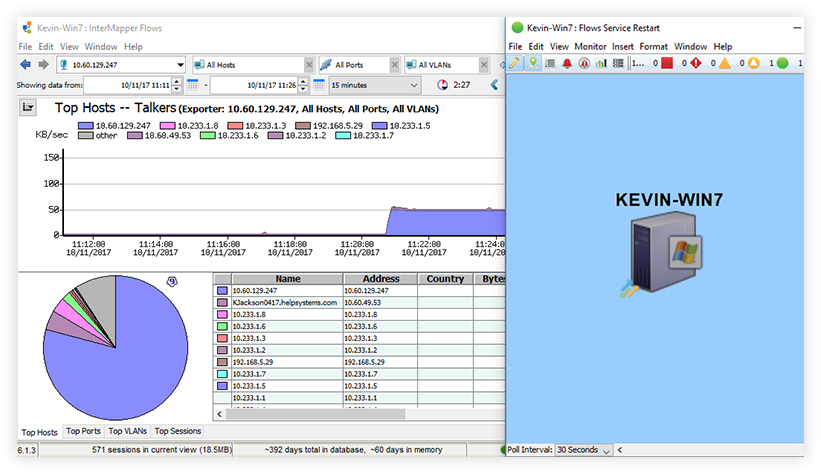Screen dimensions: 821x475
Task: Open end date calendar picker
Action: point(319,85)
